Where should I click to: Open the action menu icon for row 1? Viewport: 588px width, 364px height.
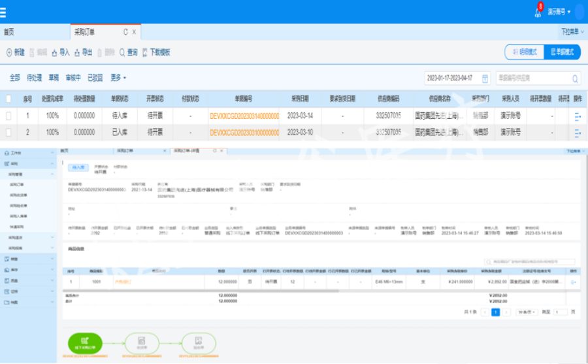[x=578, y=117]
